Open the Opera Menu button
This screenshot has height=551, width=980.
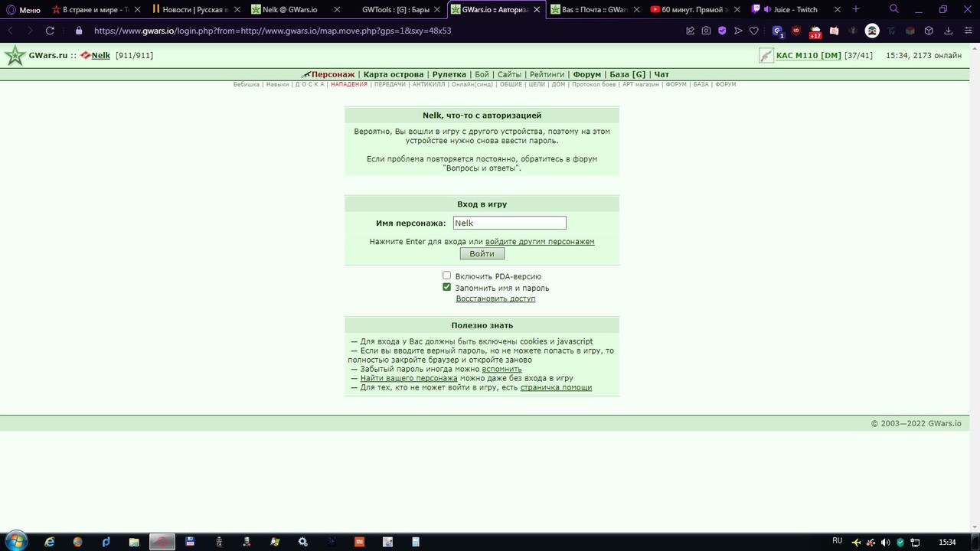[x=24, y=10]
